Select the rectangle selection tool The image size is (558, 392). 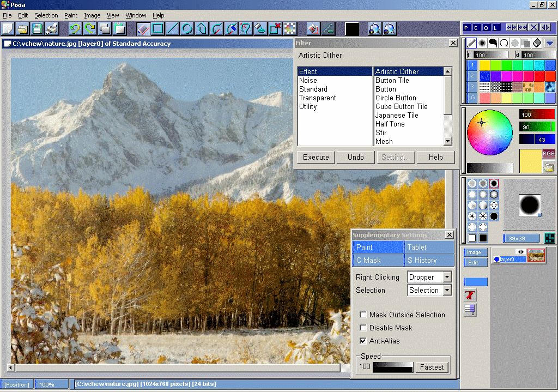157,28
